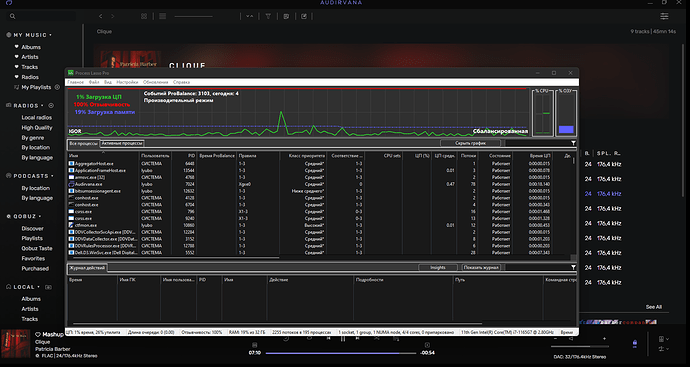This screenshot has height=367, width=690.
Task: Open the audio settings dropdown at bottom right
Action: coord(663,349)
